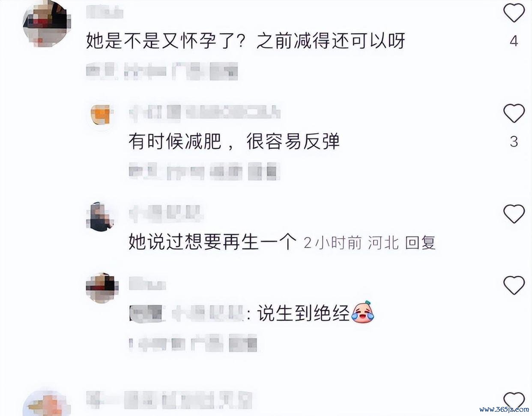Tap the heart next to 说生到绝经
Image resolution: width=532 pixels, height=416 pixels.
pos(514,285)
